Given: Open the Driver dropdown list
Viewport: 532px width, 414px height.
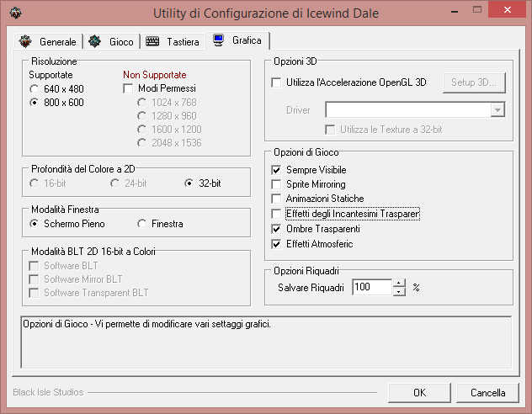Looking at the screenshot, I should click(497, 110).
